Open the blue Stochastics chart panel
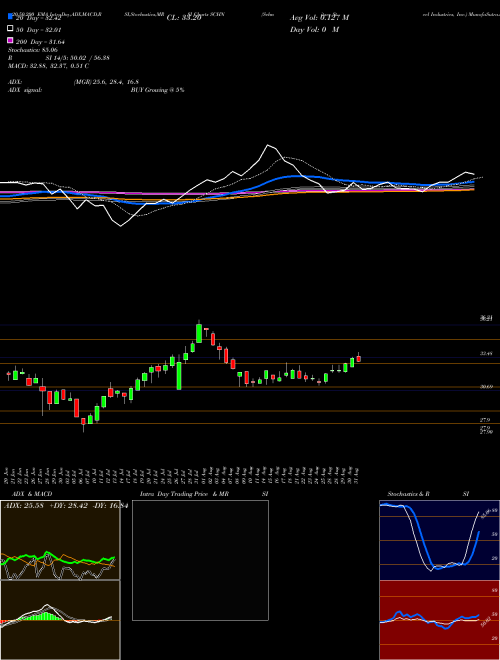 [439, 540]
